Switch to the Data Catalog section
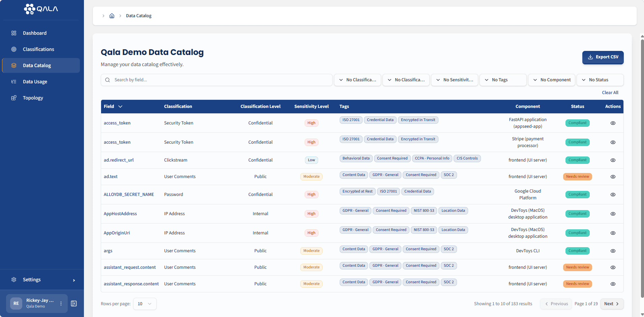Viewport: 644px width, 317px height. coord(37,65)
